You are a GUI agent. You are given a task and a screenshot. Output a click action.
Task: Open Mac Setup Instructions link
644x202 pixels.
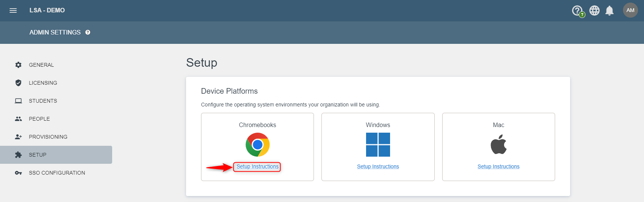click(x=498, y=166)
